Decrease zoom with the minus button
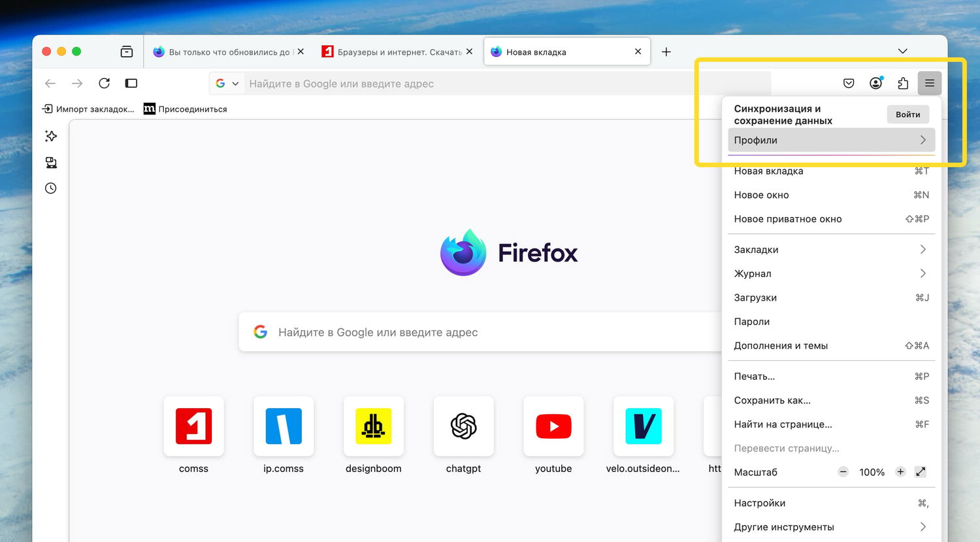980x542 pixels. coord(843,472)
